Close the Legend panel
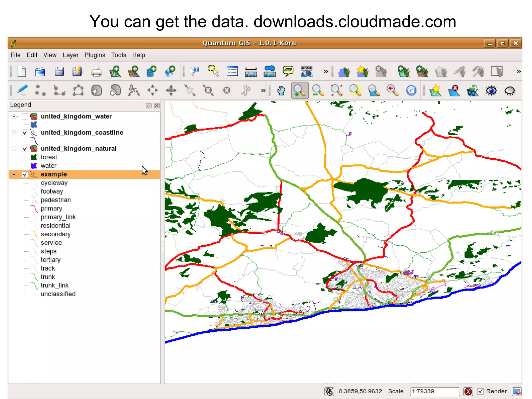The image size is (532, 399). tap(157, 106)
